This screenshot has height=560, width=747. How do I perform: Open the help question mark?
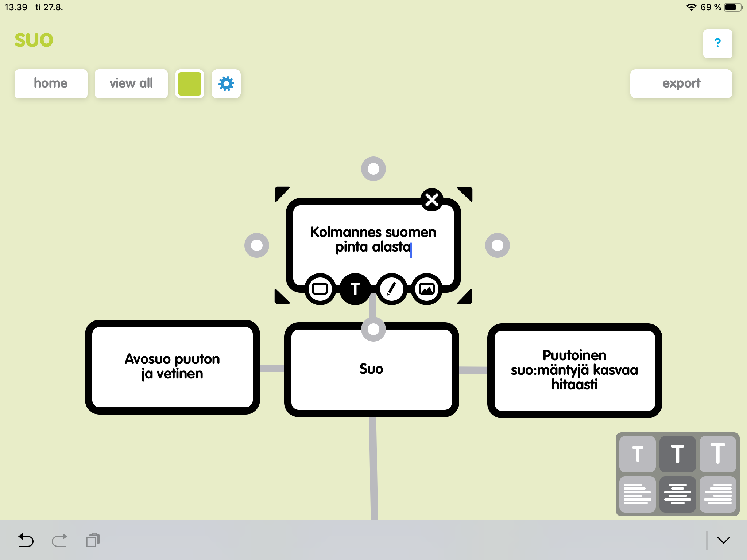[x=717, y=43]
